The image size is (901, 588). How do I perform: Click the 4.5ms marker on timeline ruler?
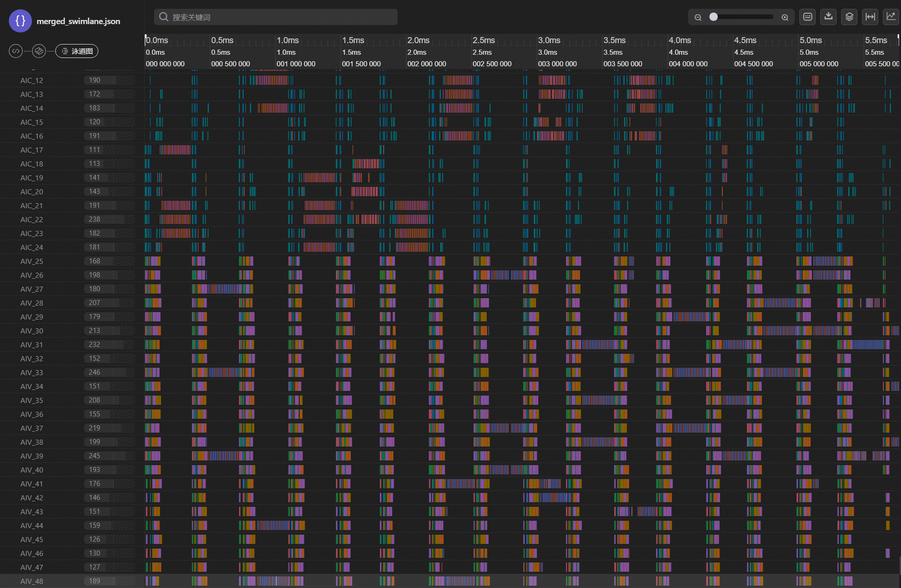click(745, 40)
